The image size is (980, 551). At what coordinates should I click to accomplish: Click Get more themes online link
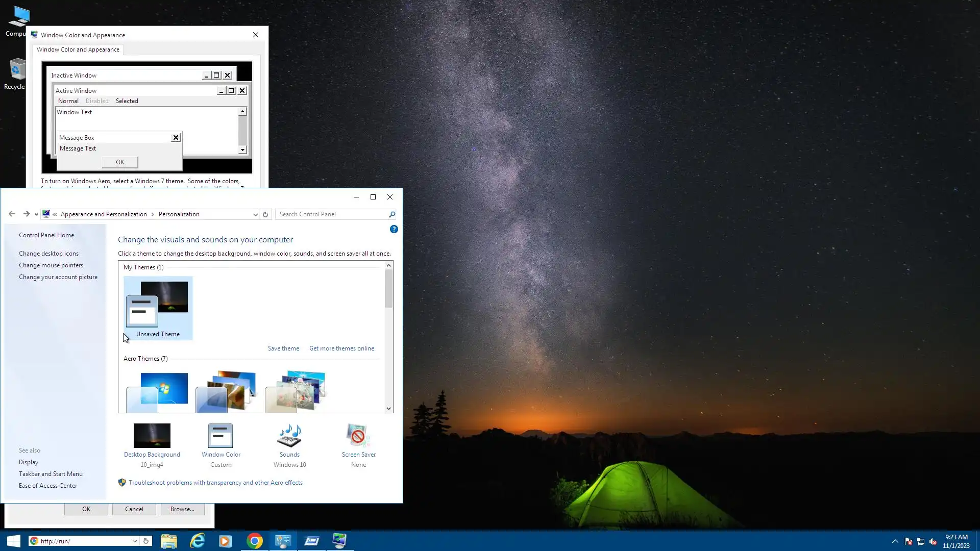[341, 348]
